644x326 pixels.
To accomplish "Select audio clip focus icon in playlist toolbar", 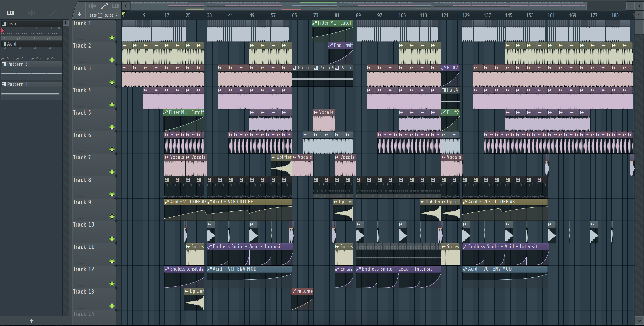I will [92, 6].
